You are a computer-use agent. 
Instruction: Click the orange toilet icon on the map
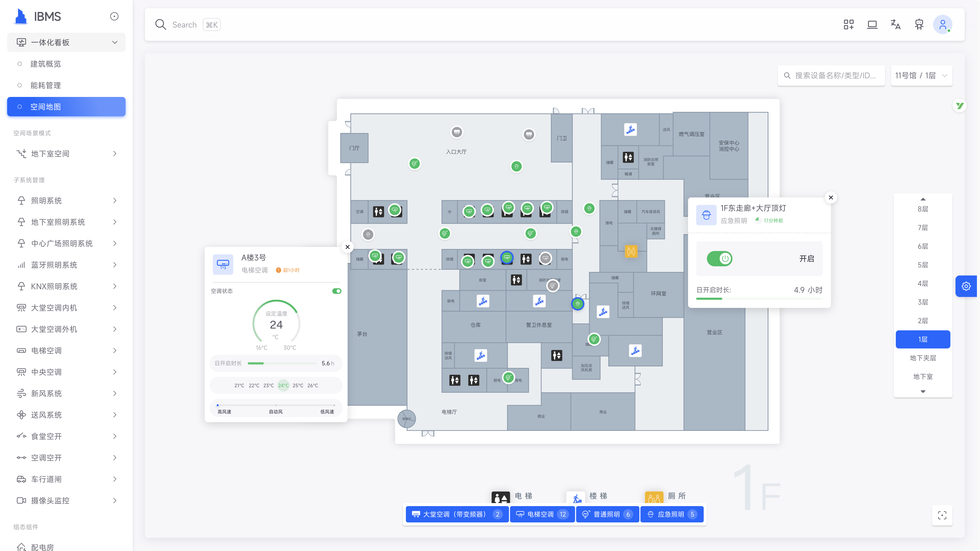631,251
